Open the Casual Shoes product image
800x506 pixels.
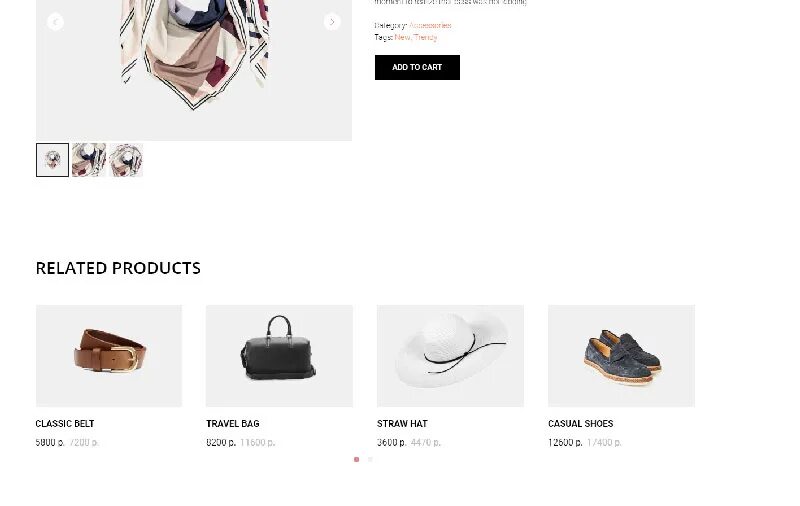tap(621, 356)
